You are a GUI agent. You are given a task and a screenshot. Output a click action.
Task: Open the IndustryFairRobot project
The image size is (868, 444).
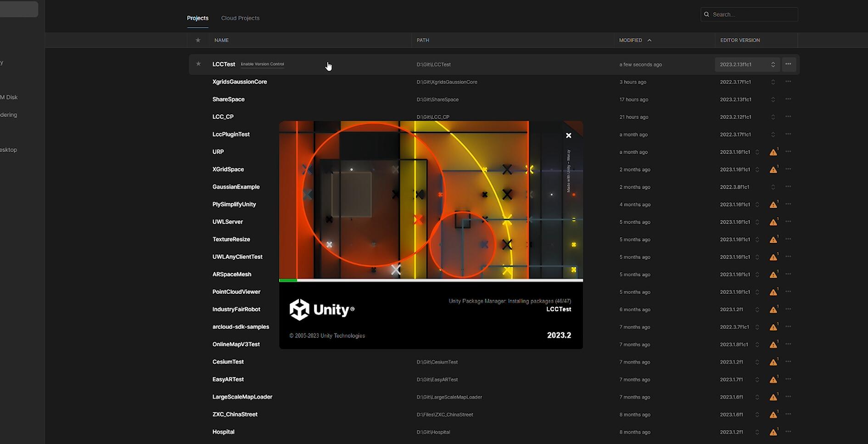236,309
